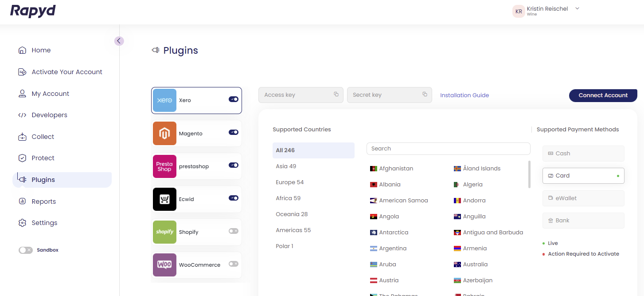Click the country name American Samoa
The width and height of the screenshot is (644, 296).
(x=404, y=201)
